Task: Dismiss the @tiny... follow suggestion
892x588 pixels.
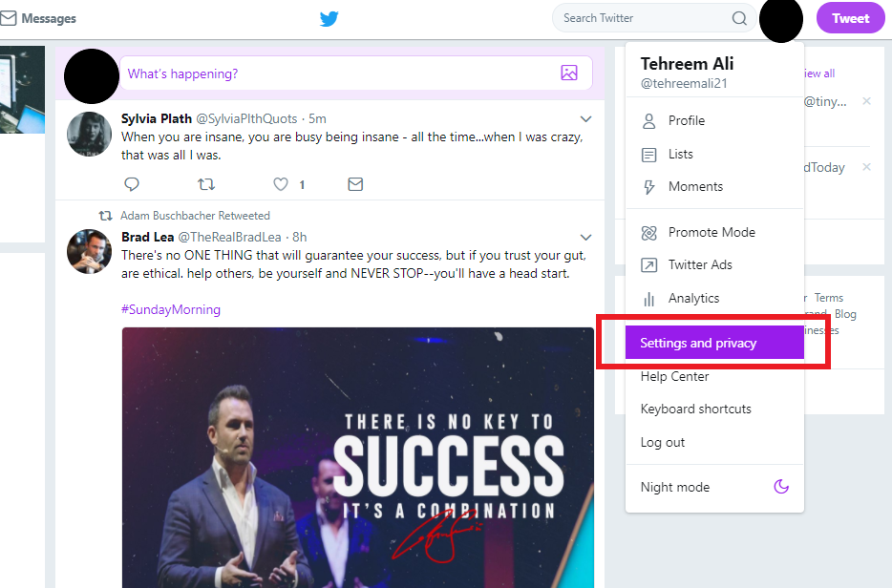Action: click(x=866, y=101)
